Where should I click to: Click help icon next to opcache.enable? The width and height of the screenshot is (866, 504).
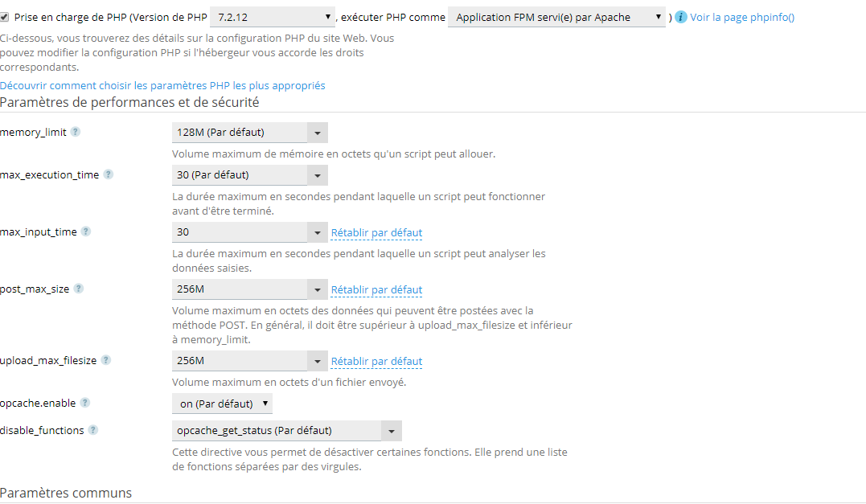tap(85, 403)
